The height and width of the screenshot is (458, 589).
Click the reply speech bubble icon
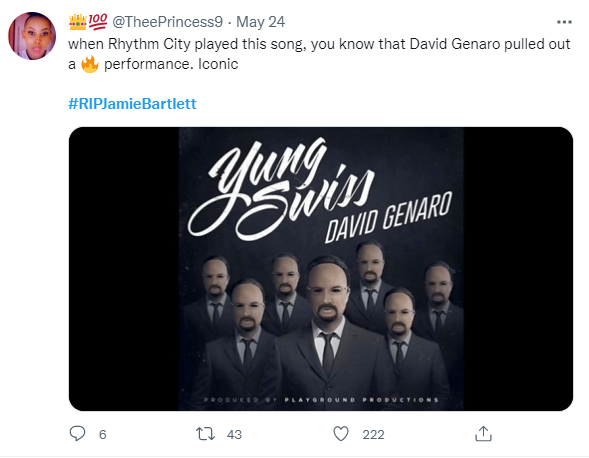pyautogui.click(x=77, y=434)
